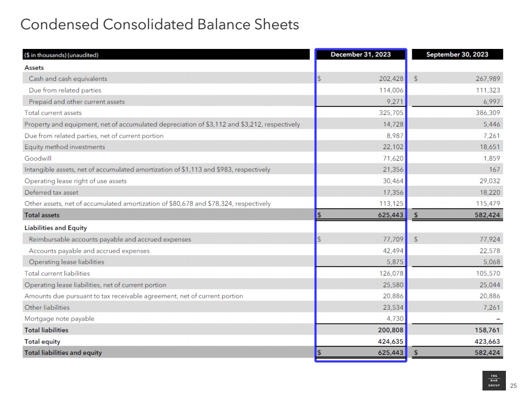Click September Total assets value 582,424
This screenshot has height=399, width=532.
[x=486, y=215]
